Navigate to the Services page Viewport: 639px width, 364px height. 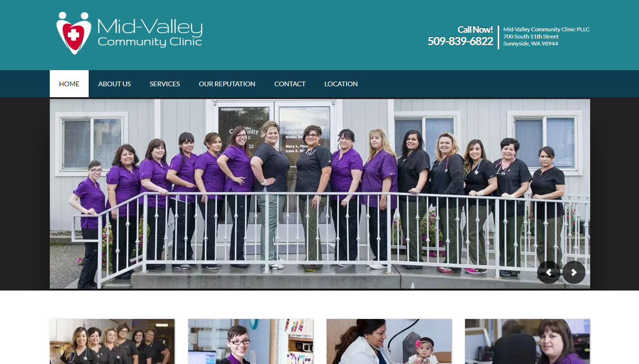point(165,84)
